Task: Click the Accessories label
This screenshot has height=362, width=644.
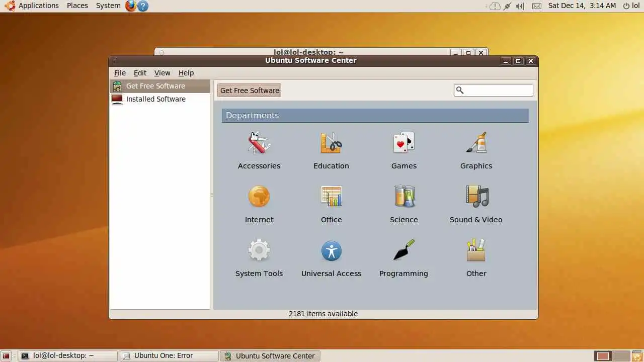Action: tap(259, 166)
